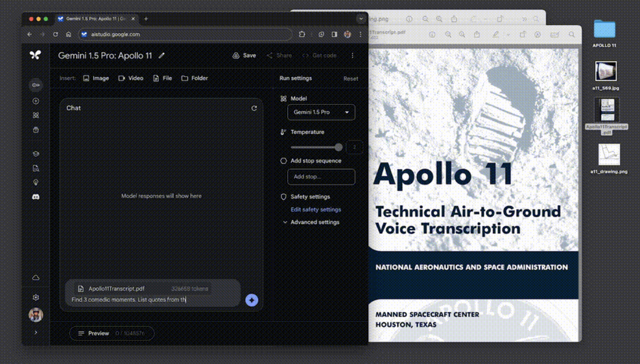Screen dimensions: 640x364
Task: Click the Run settings heading
Action: click(296, 78)
